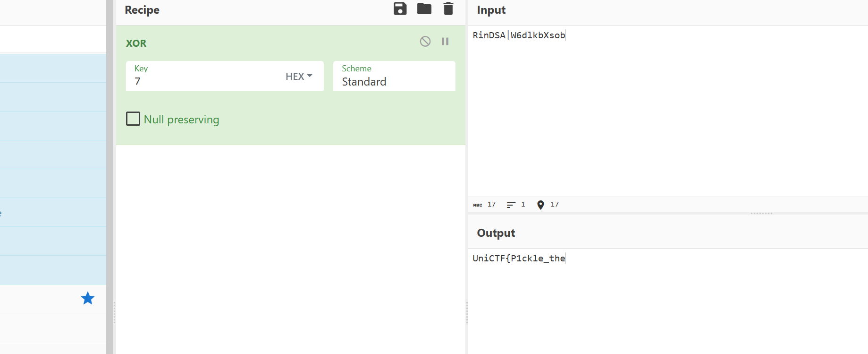This screenshot has height=354, width=868.
Task: Click the Output pane heading
Action: click(x=496, y=233)
